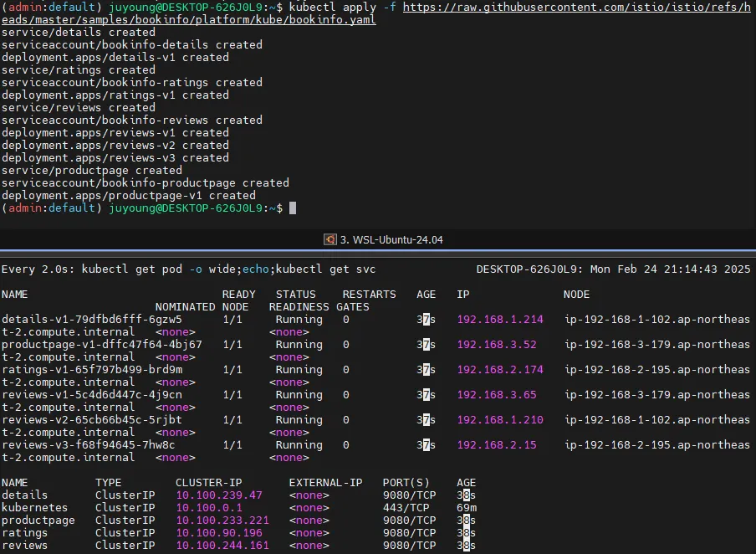756x554 pixels.
Task: Click pod name productpage-v1-dffc47f64-4bj67
Action: pos(102,345)
